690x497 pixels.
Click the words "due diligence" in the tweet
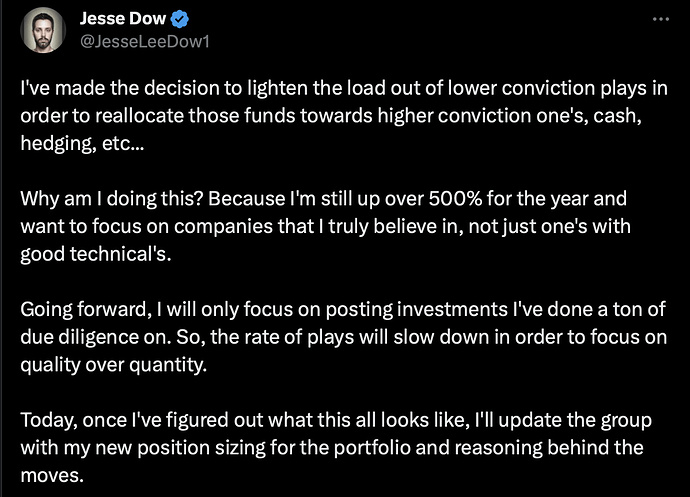point(79,337)
